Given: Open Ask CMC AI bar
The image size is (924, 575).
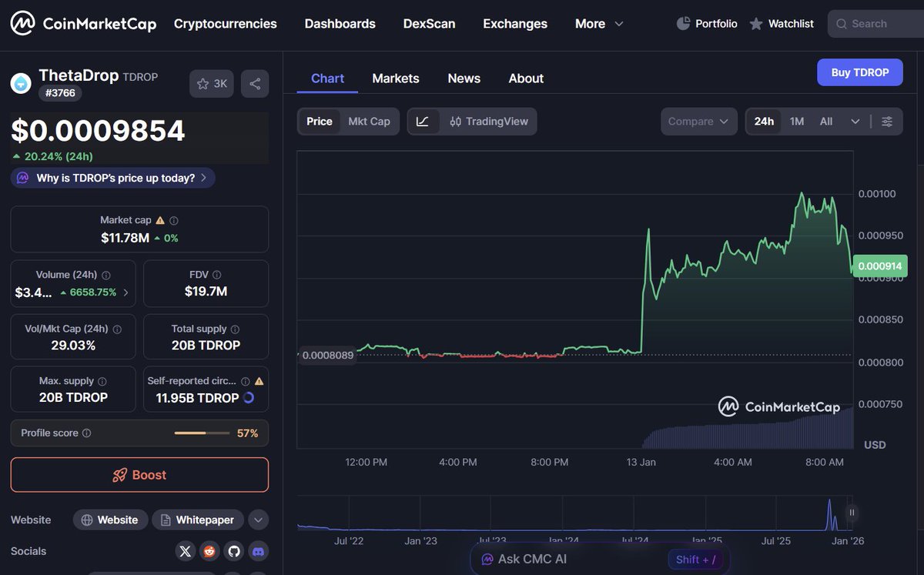Looking at the screenshot, I should point(600,560).
